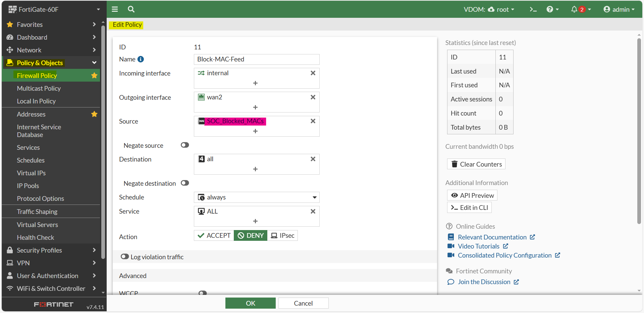Add a destination entry with plus

[255, 169]
